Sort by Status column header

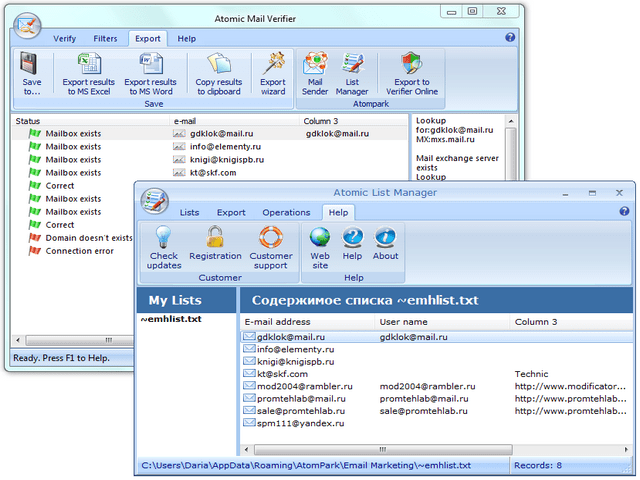coord(28,120)
